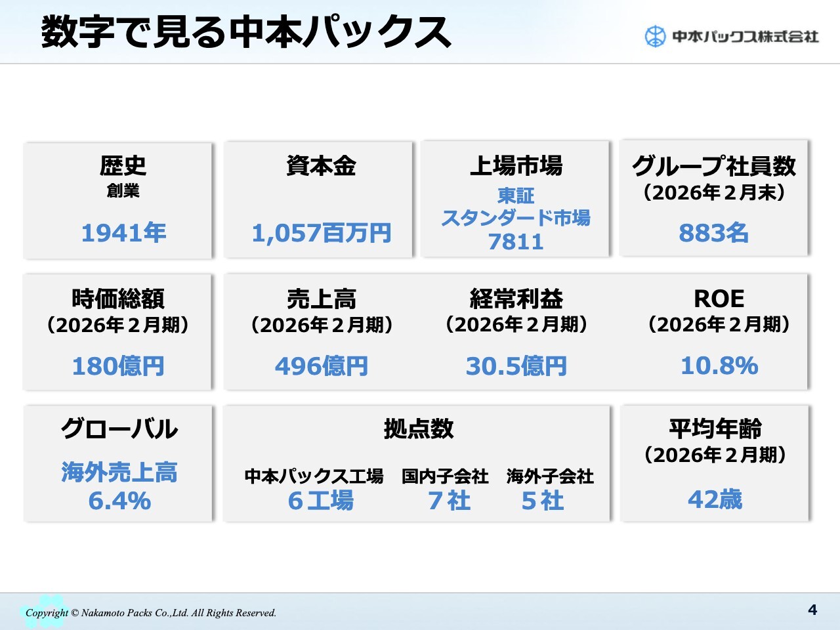Viewport: 840px width, 630px height.
Task: Click the 平均年齢 42歳 value
Action: click(715, 499)
